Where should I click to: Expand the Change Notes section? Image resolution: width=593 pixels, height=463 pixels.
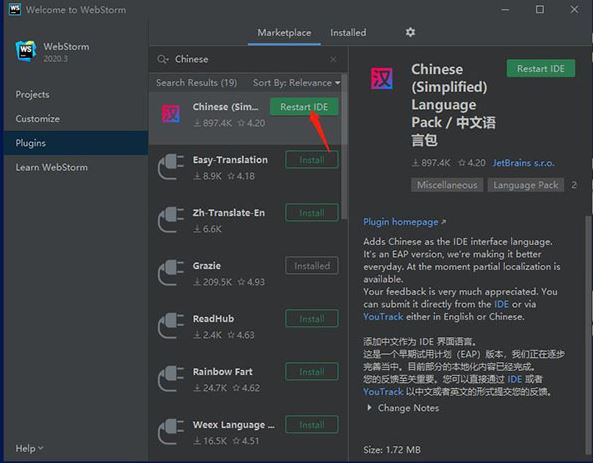[403, 408]
